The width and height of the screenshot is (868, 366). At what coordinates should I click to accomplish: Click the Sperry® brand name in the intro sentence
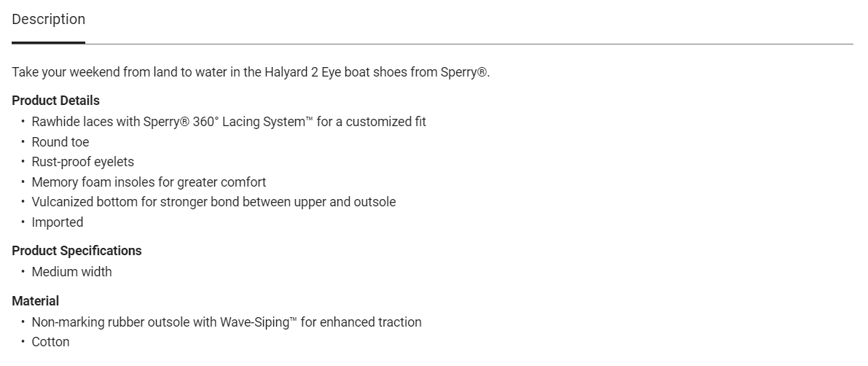point(464,73)
